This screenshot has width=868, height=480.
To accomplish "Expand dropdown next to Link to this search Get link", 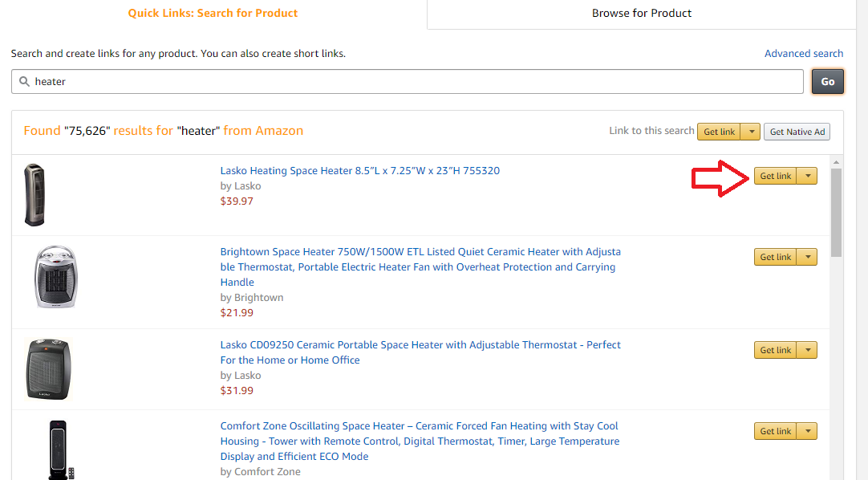I will pyautogui.click(x=751, y=132).
